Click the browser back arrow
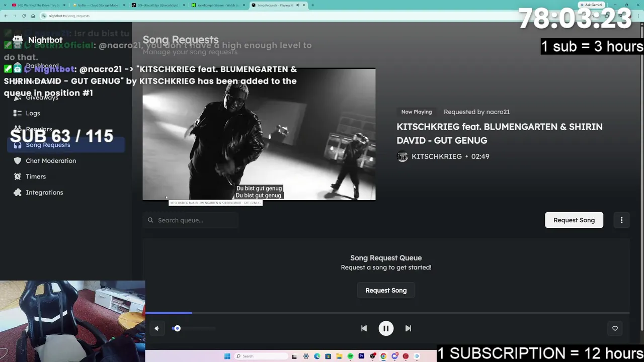 (x=6, y=16)
